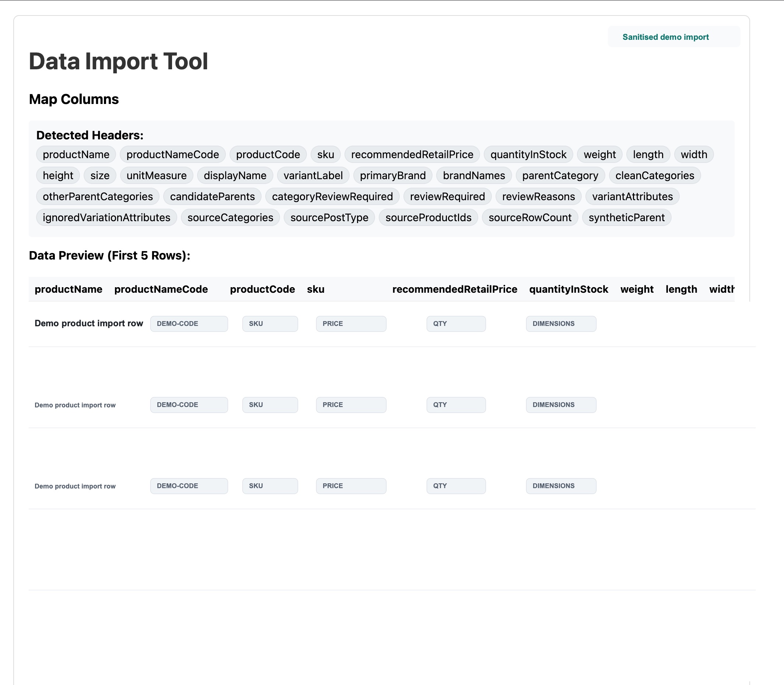Click the categoryReviewRequired header chip
This screenshot has height=685, width=784.
point(332,197)
